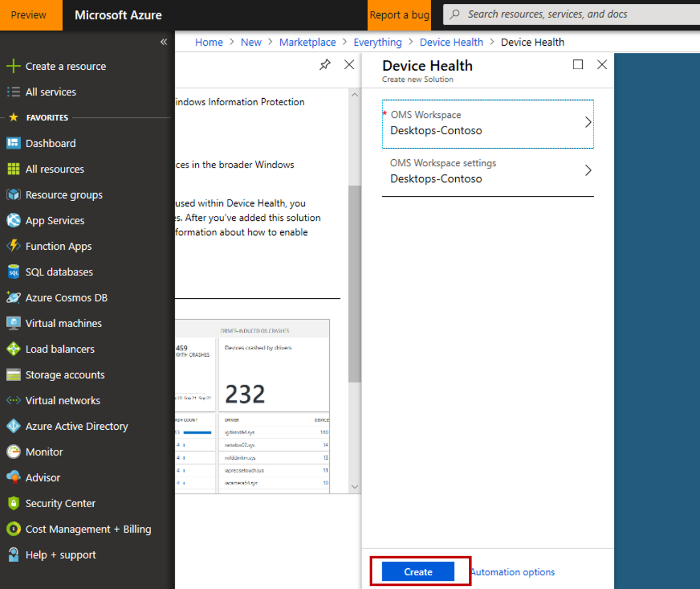Click the Report a bug button
This screenshot has width=700, height=589.
coord(399,15)
